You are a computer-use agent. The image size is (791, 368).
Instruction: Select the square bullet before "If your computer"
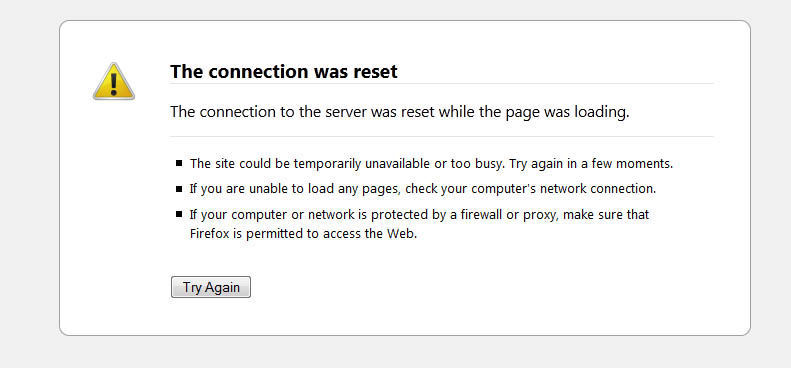179,214
